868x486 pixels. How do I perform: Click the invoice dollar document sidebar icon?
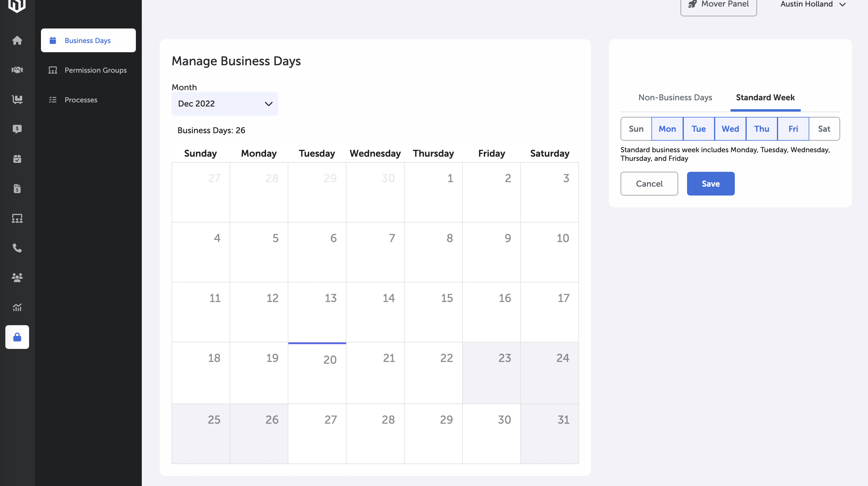[17, 188]
